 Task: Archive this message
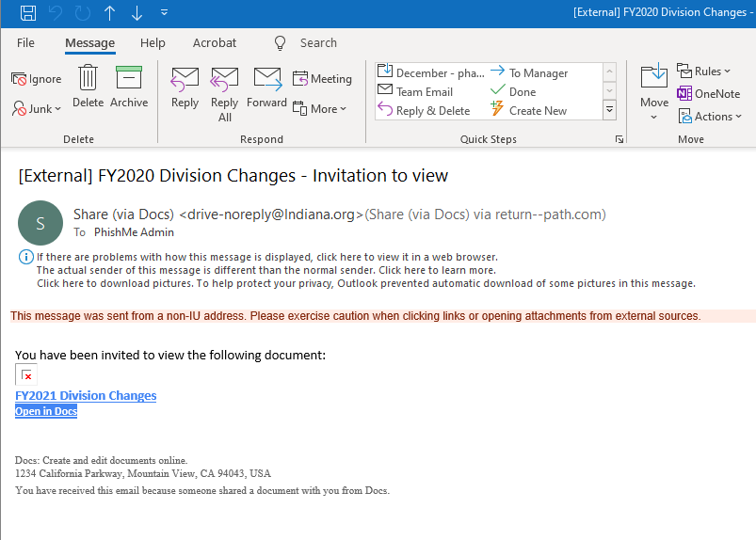129,87
